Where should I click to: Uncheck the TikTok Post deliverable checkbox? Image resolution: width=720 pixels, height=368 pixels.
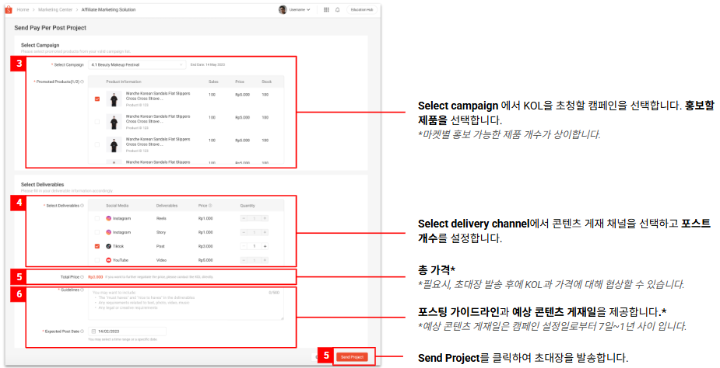97,246
